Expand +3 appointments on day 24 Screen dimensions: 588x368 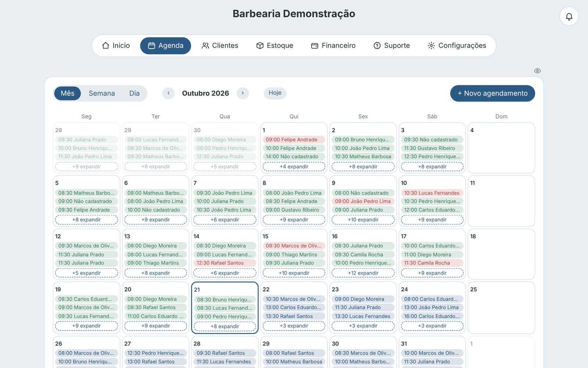[x=432, y=326]
